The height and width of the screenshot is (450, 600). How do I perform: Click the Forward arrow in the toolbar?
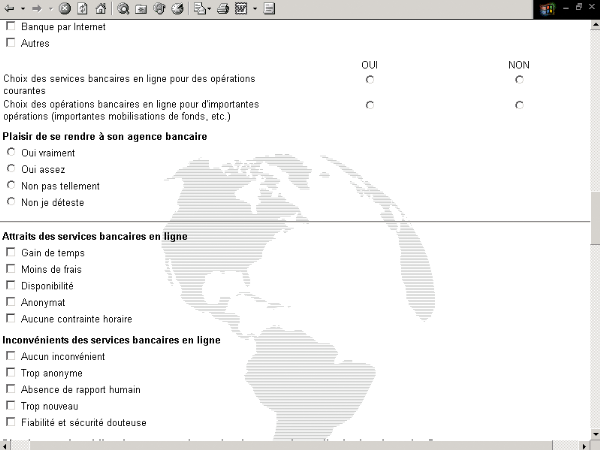(x=37, y=8)
